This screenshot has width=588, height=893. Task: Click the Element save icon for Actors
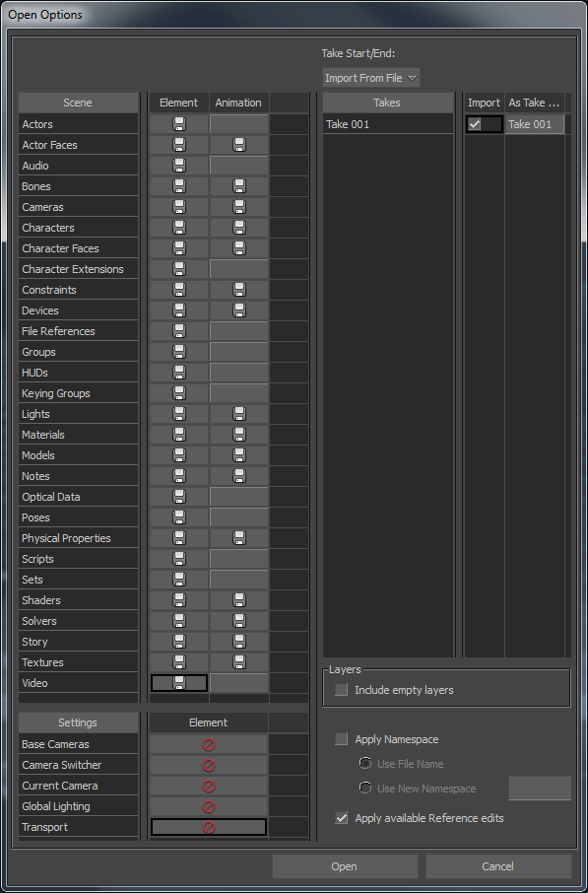pos(179,124)
